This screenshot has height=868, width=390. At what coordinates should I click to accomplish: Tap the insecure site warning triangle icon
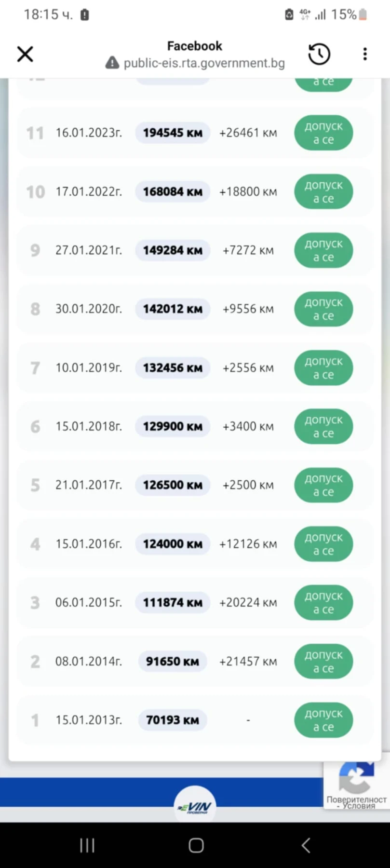112,63
